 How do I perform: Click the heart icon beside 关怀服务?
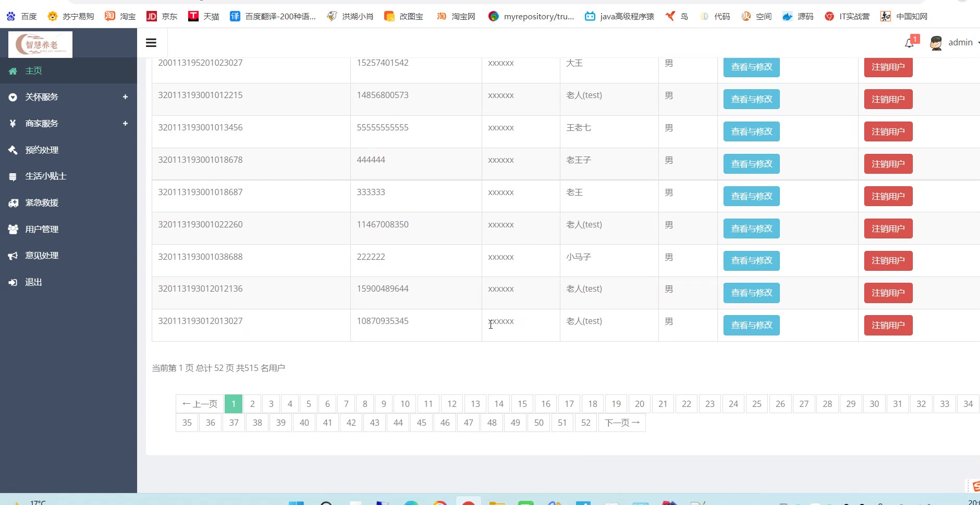[x=13, y=97]
